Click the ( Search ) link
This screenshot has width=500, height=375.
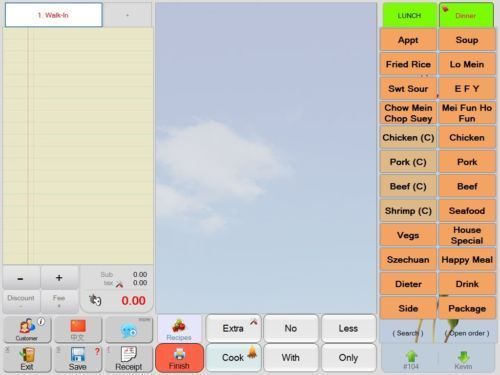408,333
